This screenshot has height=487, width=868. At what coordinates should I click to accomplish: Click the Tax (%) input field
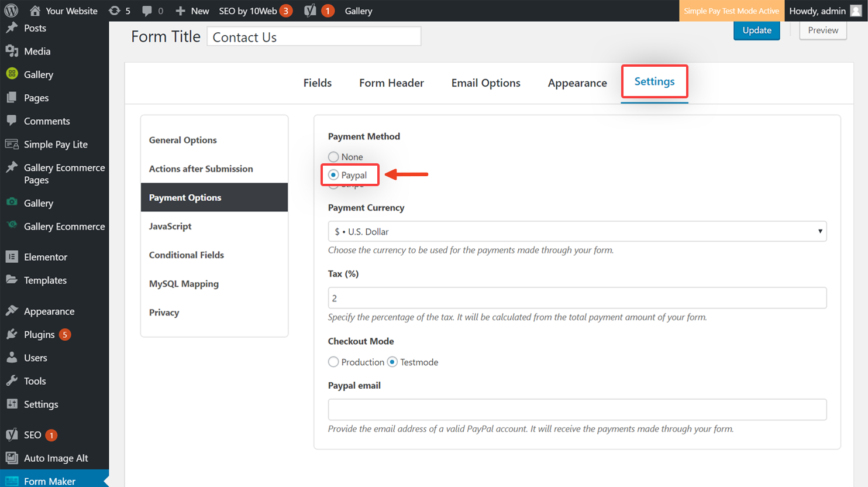click(577, 298)
